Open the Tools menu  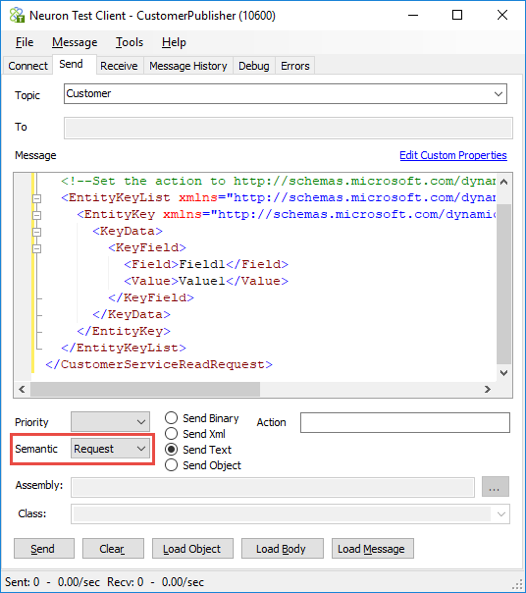tap(129, 42)
